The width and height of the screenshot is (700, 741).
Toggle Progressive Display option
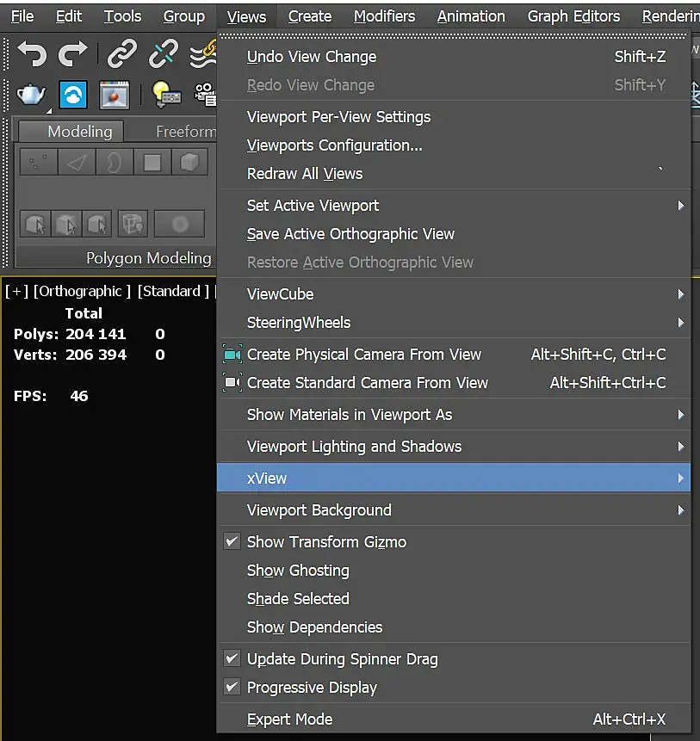point(453,688)
